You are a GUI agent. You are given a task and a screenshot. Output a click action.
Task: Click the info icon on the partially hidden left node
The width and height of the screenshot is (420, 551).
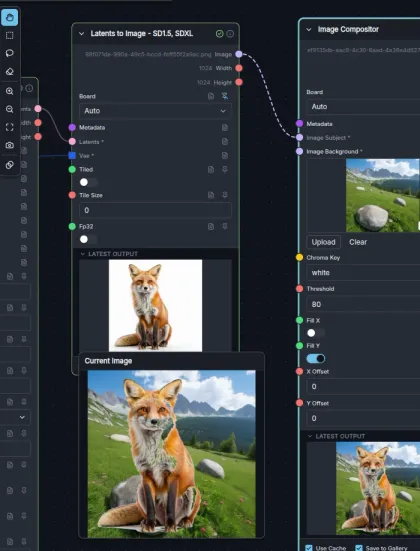point(30,88)
